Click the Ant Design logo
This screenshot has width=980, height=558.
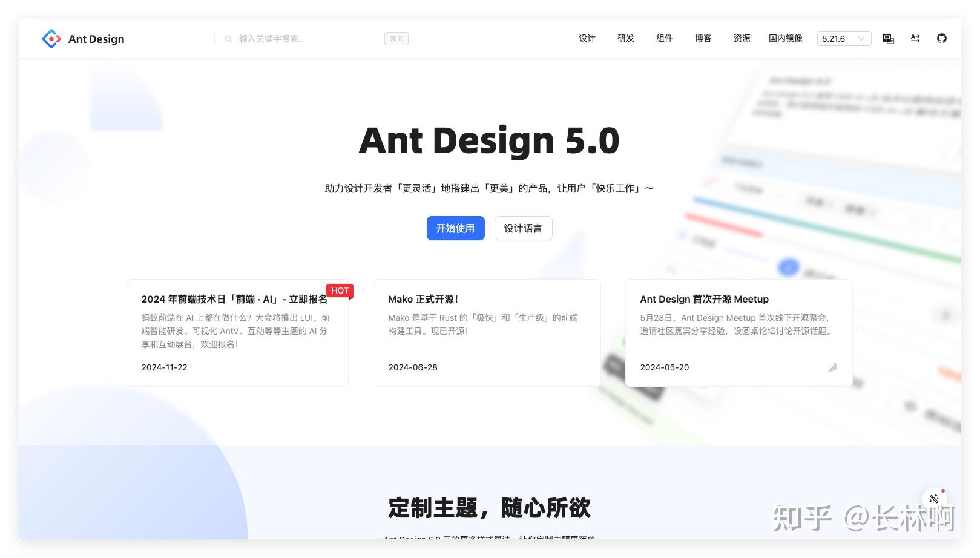point(82,38)
